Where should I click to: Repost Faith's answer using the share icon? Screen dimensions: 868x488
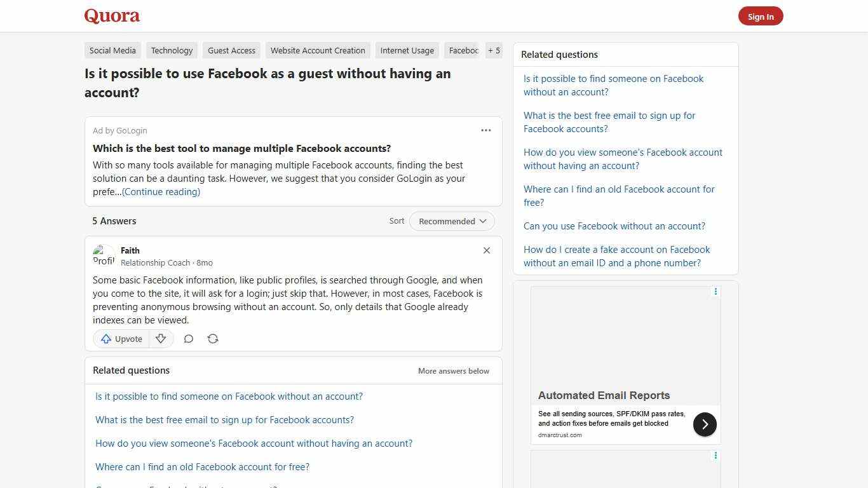[x=213, y=339]
